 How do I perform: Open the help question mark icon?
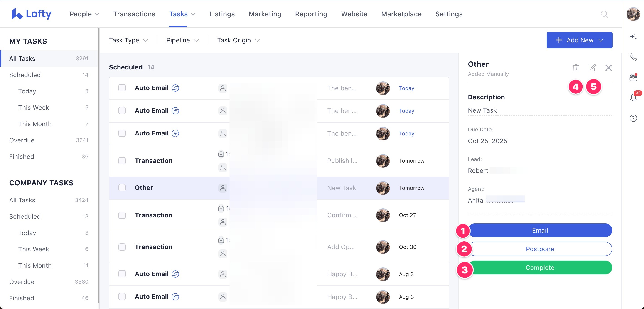click(633, 118)
